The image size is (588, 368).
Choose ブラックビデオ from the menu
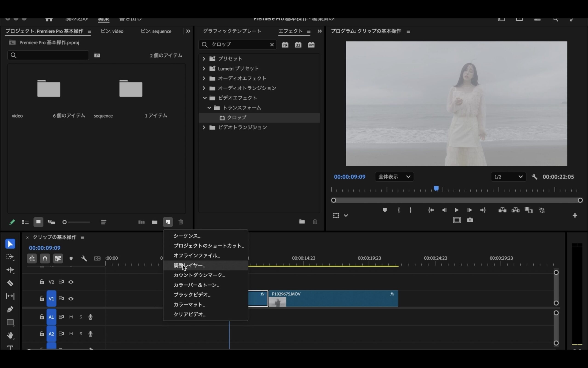click(206, 295)
